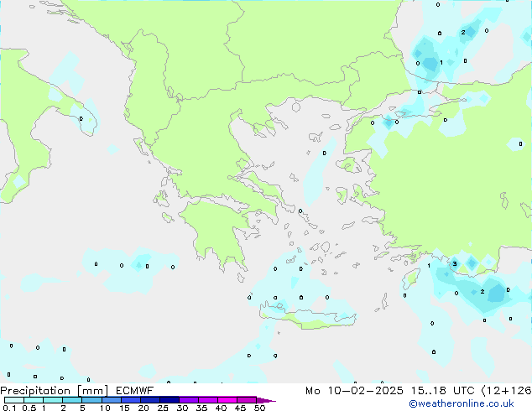Select the 25–30 mm dark blue swatch
The width and height of the screenshot is (532, 411).
click(x=170, y=400)
